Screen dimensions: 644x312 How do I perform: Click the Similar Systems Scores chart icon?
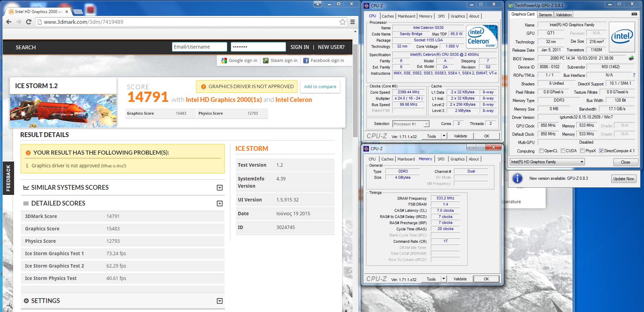[26, 187]
